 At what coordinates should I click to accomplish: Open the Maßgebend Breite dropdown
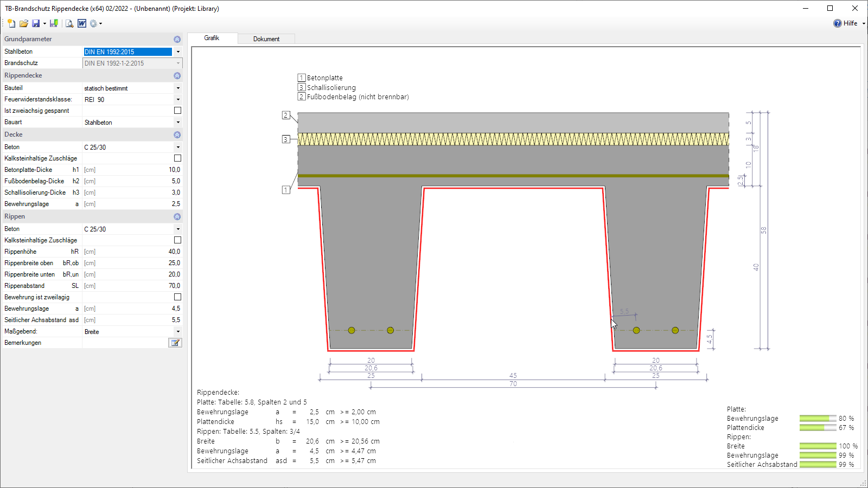coord(178,332)
